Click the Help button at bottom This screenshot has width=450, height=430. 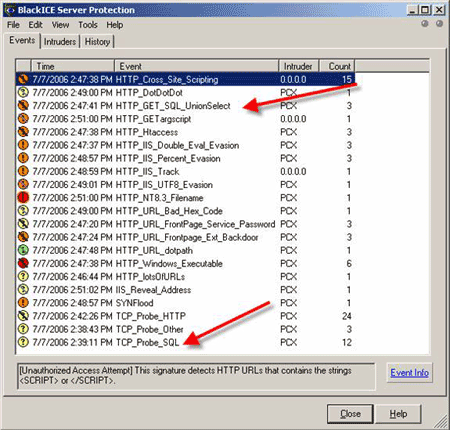pos(398,414)
